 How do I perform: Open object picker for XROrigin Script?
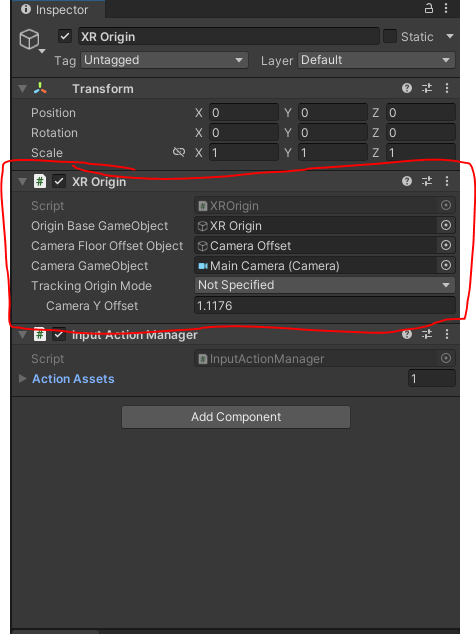coord(446,205)
